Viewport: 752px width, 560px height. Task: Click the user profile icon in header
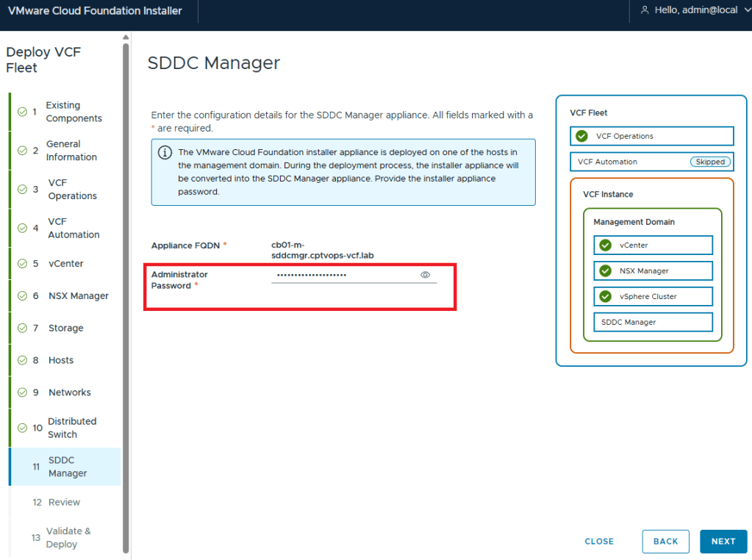645,10
